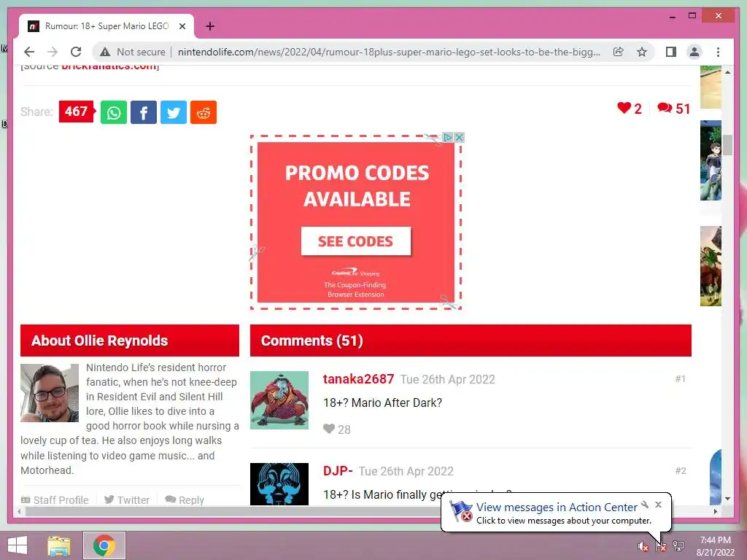The width and height of the screenshot is (747, 560).
Task: Open View messages in Action Center notification
Action: pos(557,507)
